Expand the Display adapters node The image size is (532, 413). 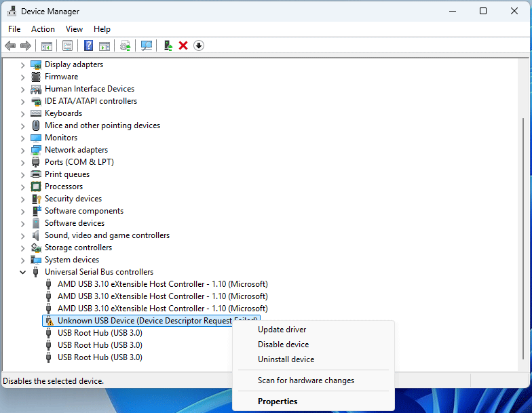pyautogui.click(x=22, y=65)
